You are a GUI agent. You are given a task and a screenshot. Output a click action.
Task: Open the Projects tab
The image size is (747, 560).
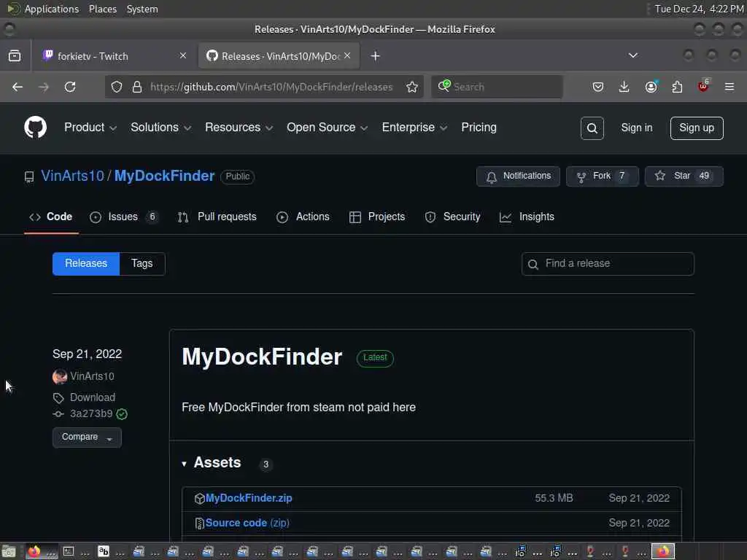tap(377, 217)
